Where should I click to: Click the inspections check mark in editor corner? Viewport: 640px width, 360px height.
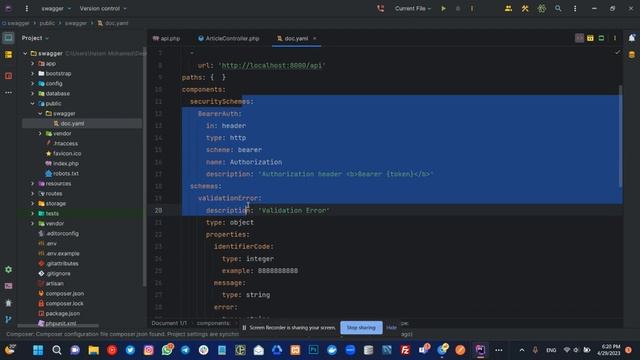click(618, 52)
